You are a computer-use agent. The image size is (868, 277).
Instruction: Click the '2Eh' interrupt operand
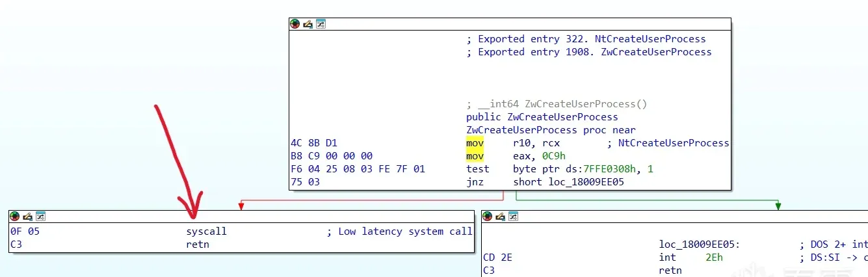coord(714,257)
